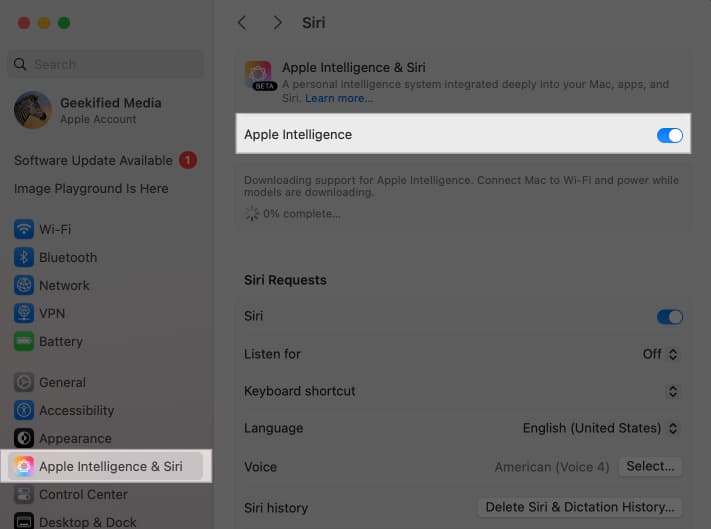Select Appearance in the sidebar
This screenshot has height=529, width=711.
pos(75,439)
